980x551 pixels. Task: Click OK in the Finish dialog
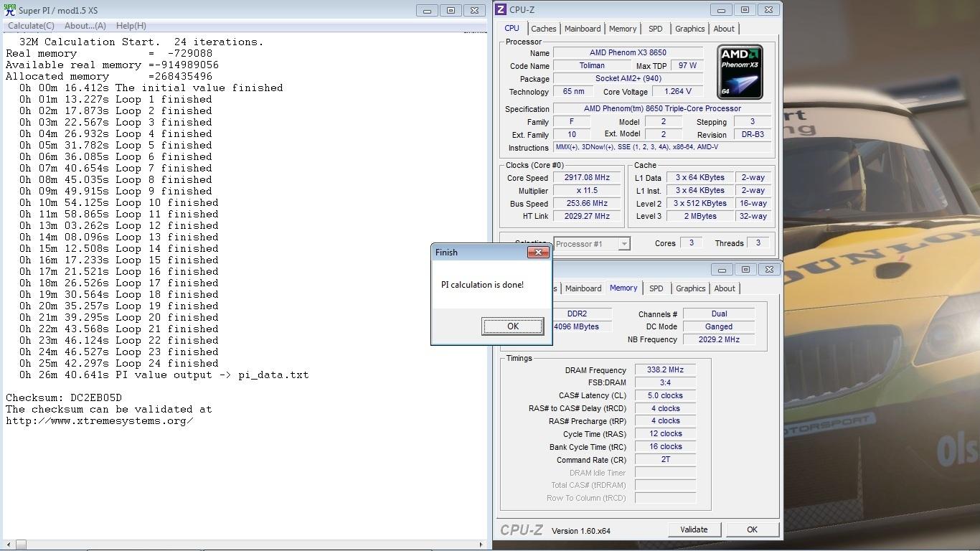click(x=512, y=326)
